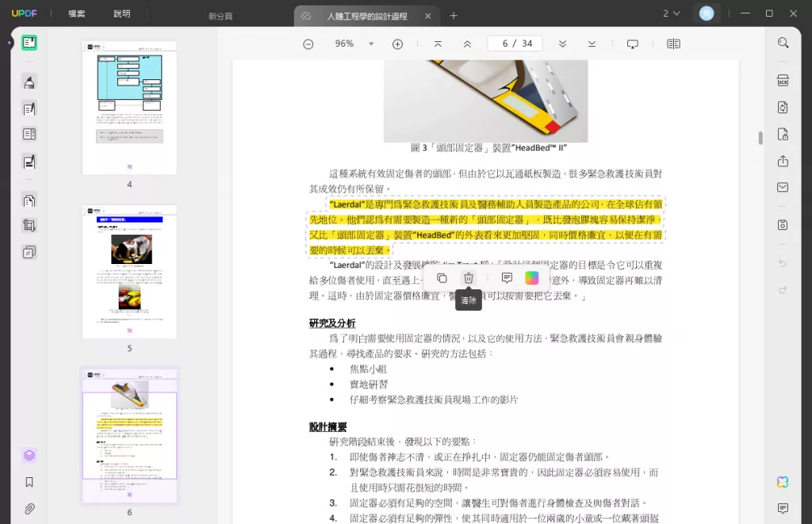Close the 人體工程學的設計過程 tab
The image size is (812, 524).
[427, 16]
